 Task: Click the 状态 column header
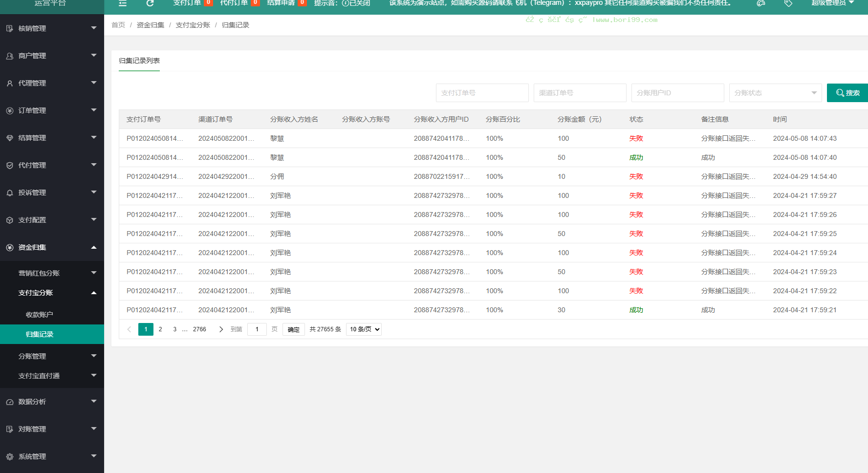pyautogui.click(x=636, y=119)
